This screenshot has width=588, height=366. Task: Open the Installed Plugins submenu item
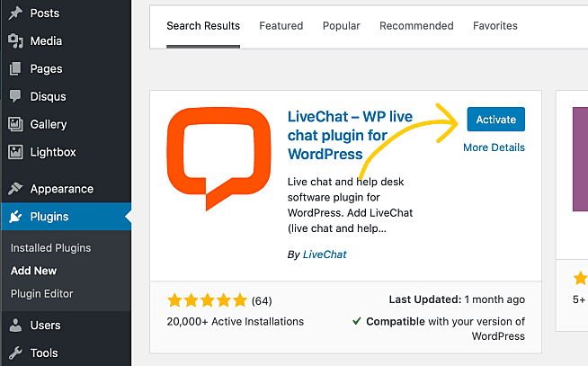coord(50,247)
